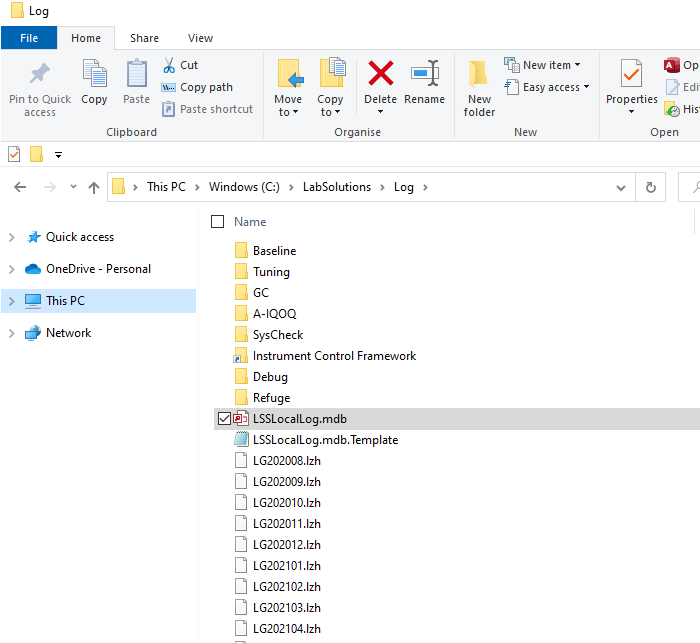
Task: Open the Move to dropdown
Action: click(x=288, y=88)
